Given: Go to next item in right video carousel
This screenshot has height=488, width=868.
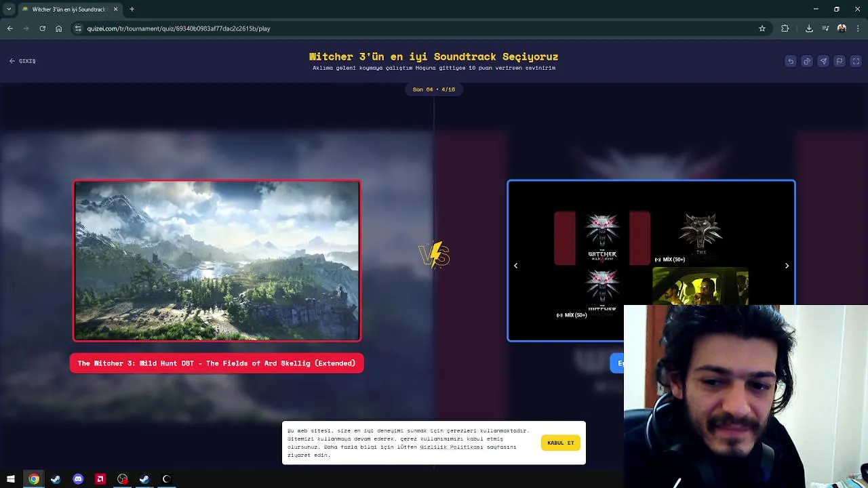Looking at the screenshot, I should pyautogui.click(x=787, y=266).
